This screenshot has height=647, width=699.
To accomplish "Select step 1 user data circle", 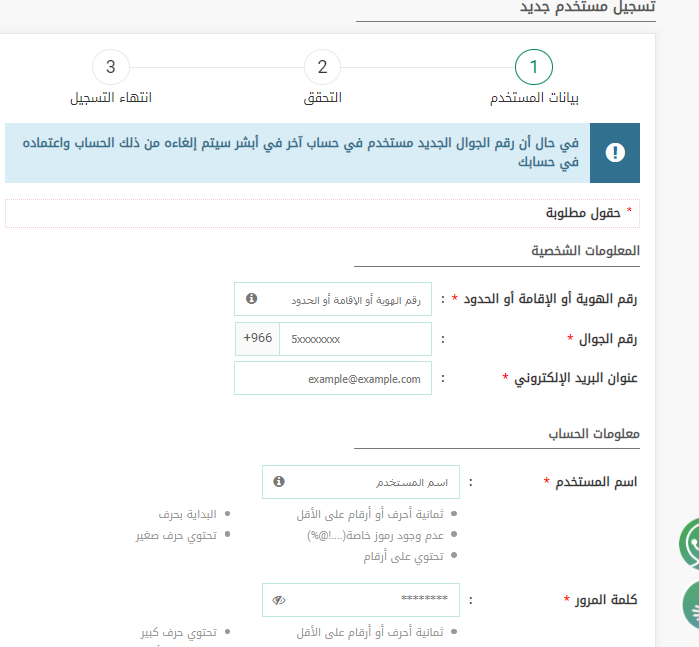I will [534, 67].
